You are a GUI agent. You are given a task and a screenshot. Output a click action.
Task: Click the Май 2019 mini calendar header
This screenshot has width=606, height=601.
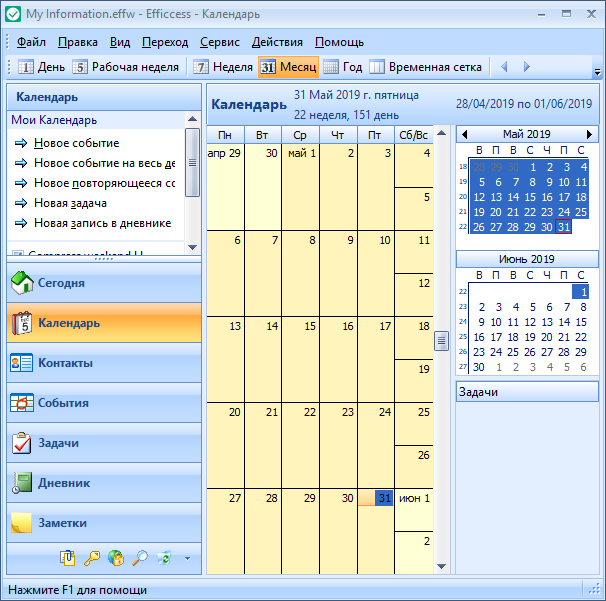[527, 134]
